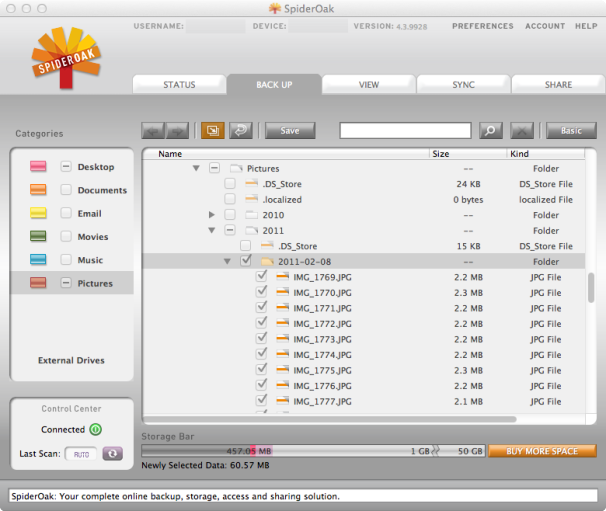This screenshot has height=511, width=606.
Task: Expand the 2010 folder
Action: click(x=212, y=215)
